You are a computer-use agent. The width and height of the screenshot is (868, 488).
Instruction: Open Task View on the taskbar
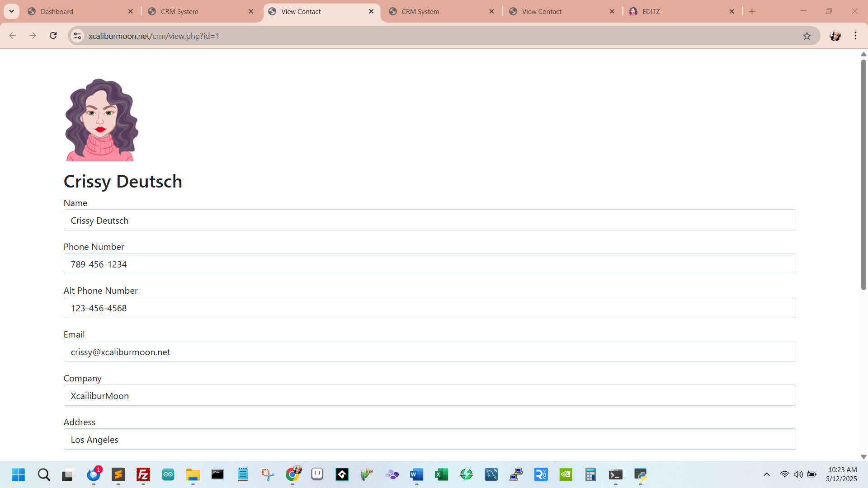coord(68,474)
